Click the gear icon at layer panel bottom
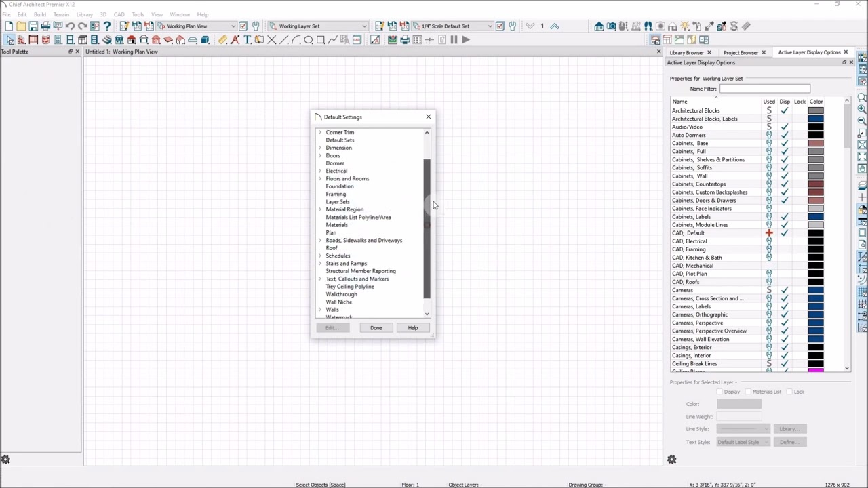Viewport: 868px width, 488px height. coord(671,460)
